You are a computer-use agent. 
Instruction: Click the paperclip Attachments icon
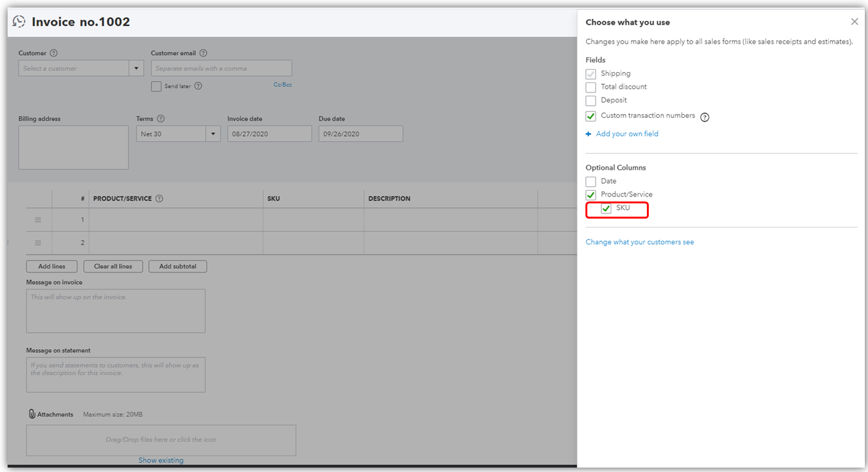click(32, 414)
